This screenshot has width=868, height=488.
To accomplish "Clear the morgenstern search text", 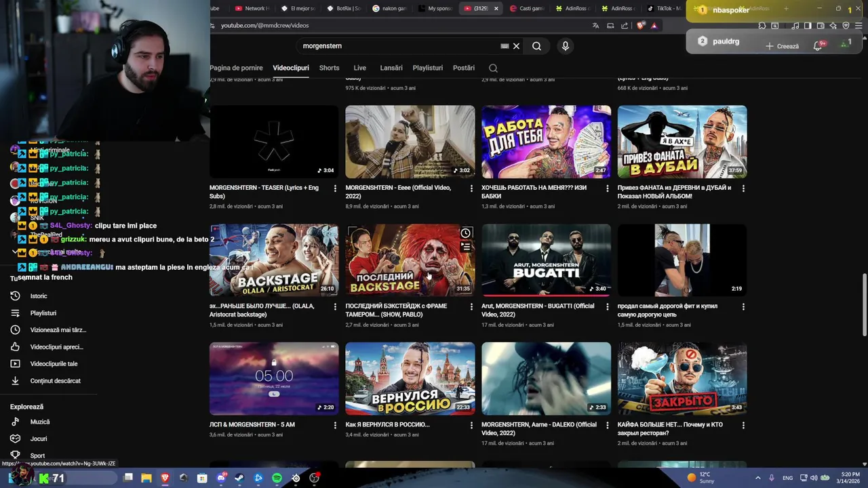I will [516, 46].
